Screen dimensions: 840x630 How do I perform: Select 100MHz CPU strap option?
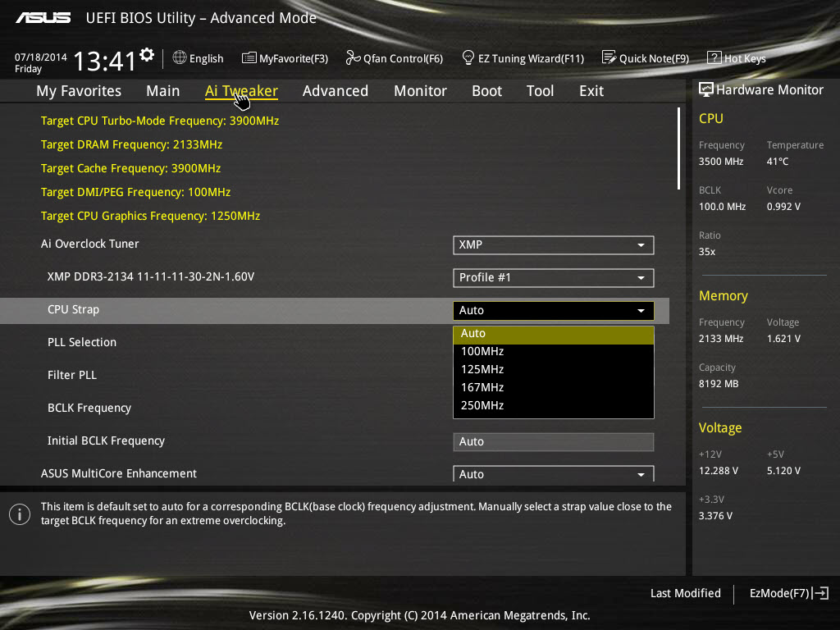click(554, 351)
